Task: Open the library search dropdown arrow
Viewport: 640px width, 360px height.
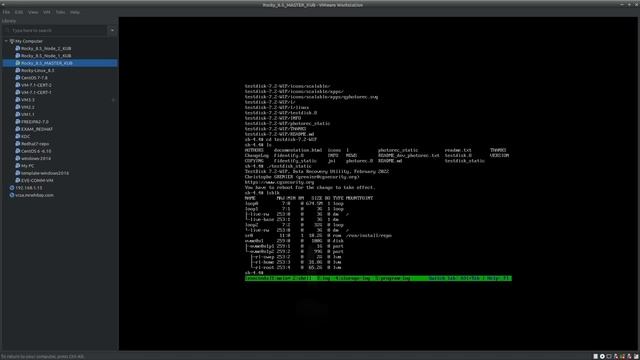Action: coord(112,30)
